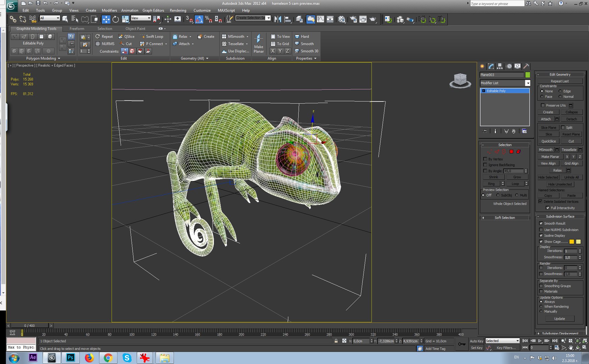589x364 pixels.
Task: Click the Hide Unselected button
Action: coord(560,184)
